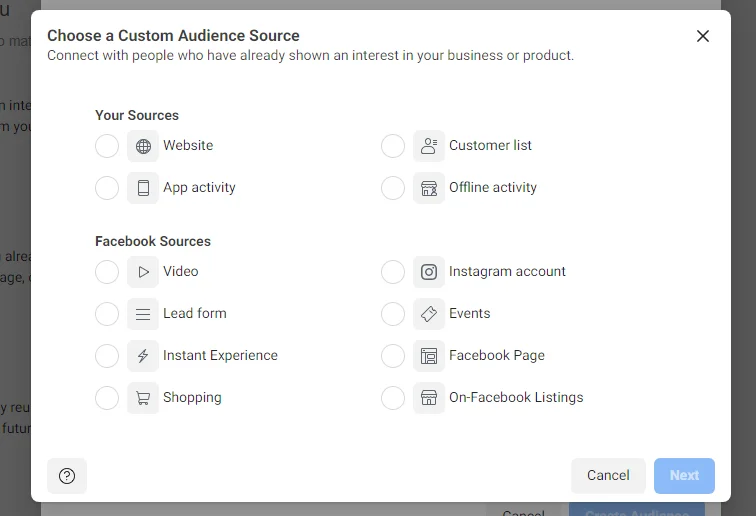
Task: Click the Instagram account label text
Action: coord(507,272)
